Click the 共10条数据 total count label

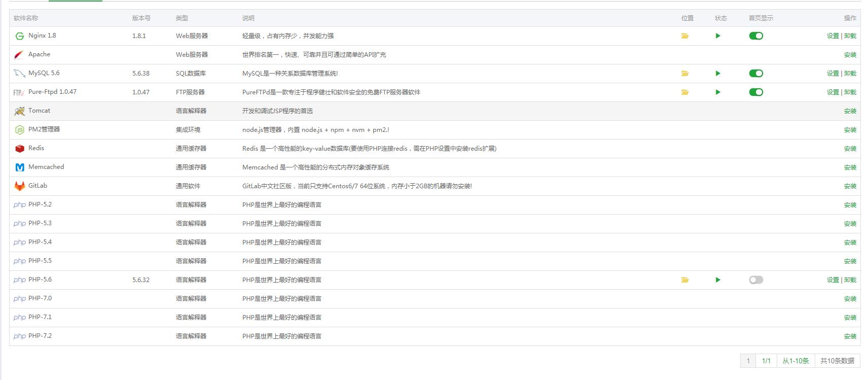837,361
